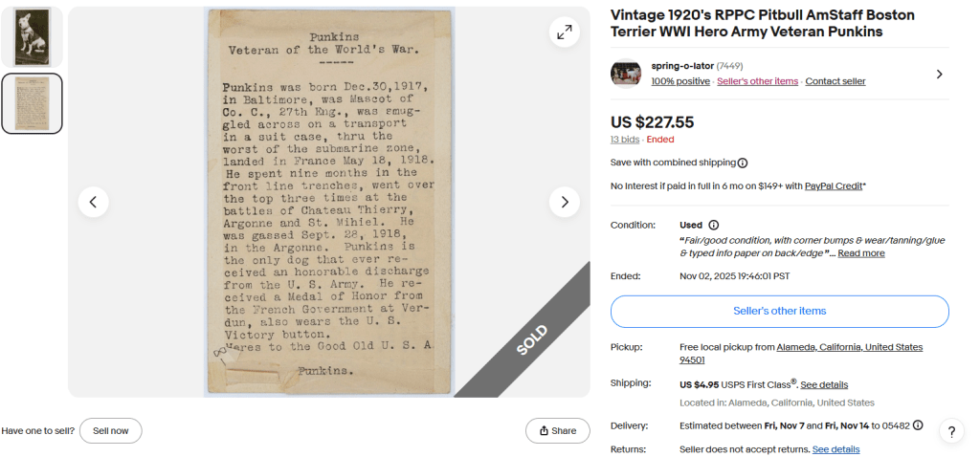Open the help question mark button
Image resolution: width=980 pixels, height=457 pixels.
pos(951,431)
